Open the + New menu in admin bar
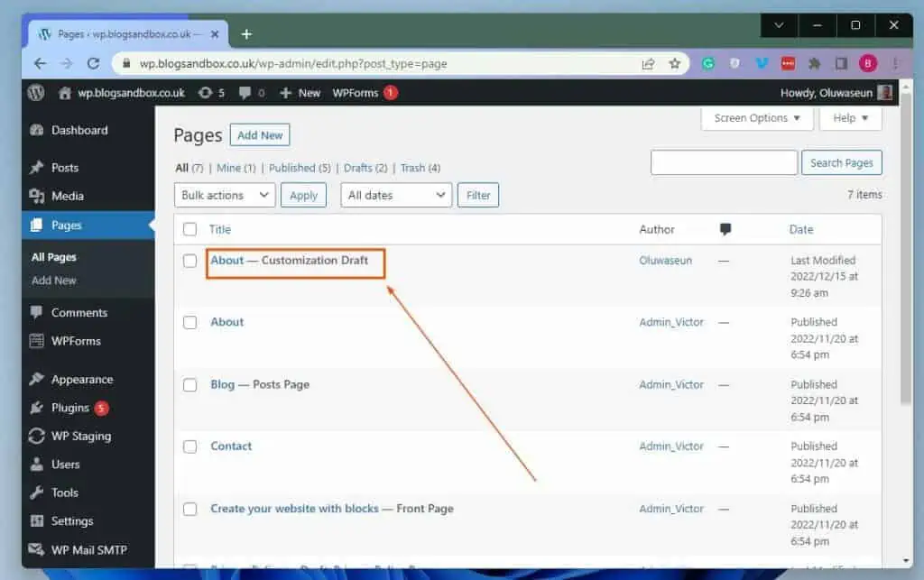 pyautogui.click(x=299, y=92)
